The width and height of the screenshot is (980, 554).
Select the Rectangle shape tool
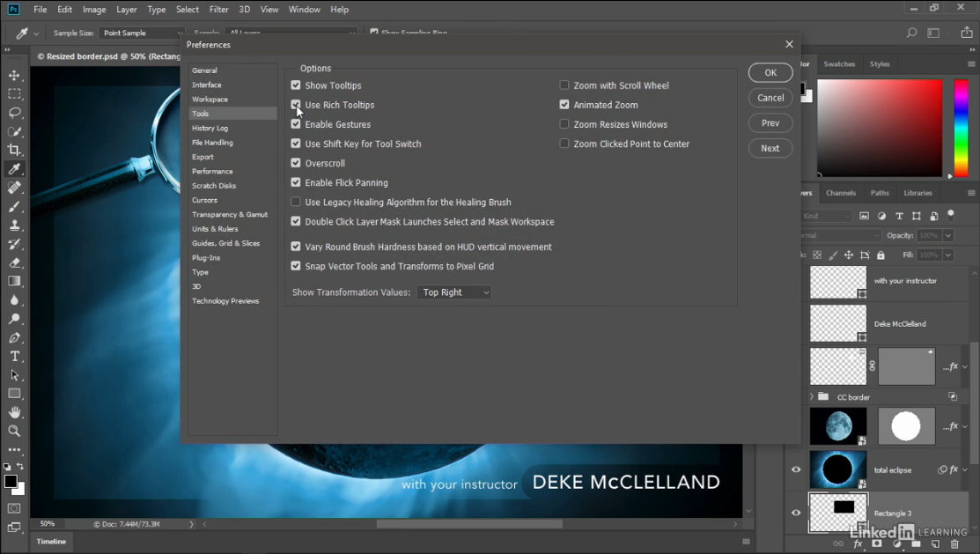tap(14, 394)
